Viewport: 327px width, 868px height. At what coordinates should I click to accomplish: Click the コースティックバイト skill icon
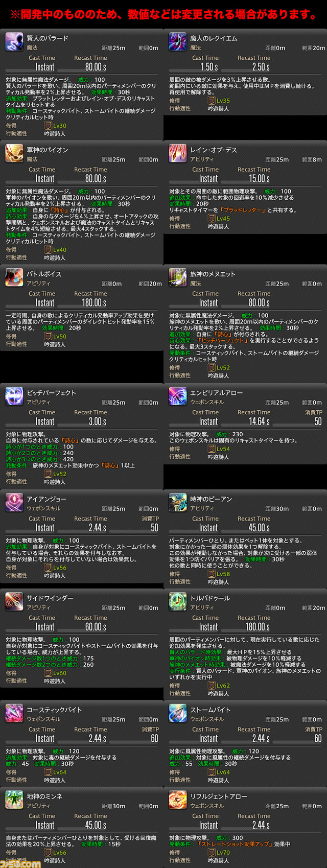tap(14, 714)
